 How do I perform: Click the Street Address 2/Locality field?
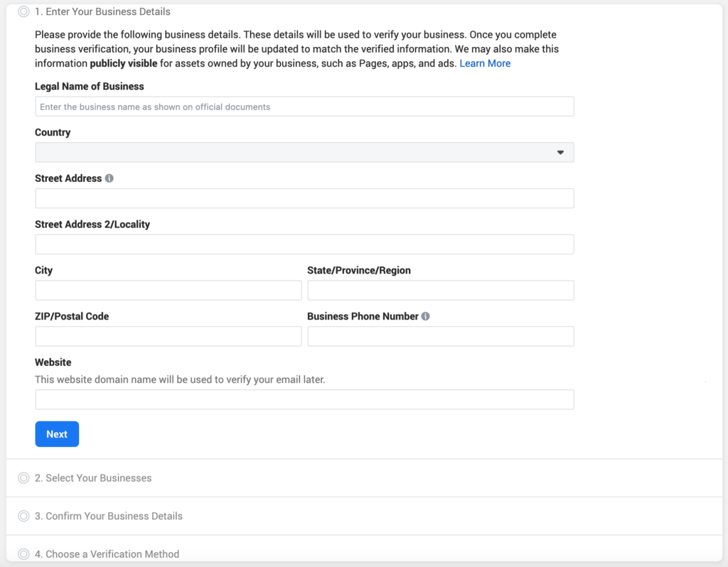[304, 244]
